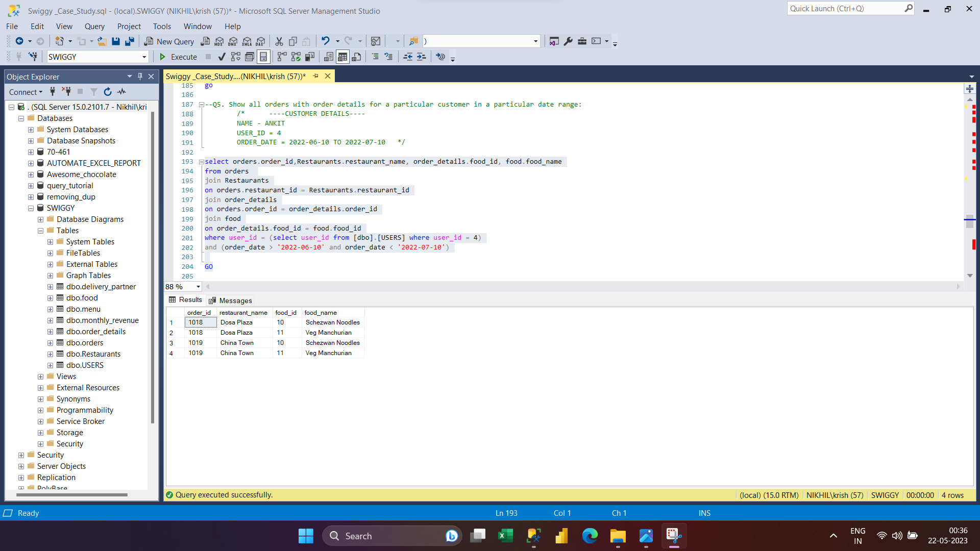
Task: Click the XMLA query icon
Action: point(247,41)
